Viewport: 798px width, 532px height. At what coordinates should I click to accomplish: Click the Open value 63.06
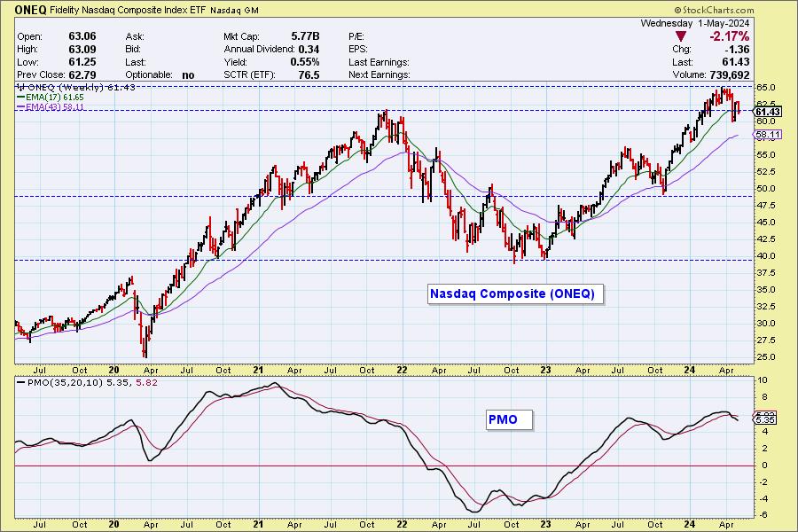[x=82, y=36]
